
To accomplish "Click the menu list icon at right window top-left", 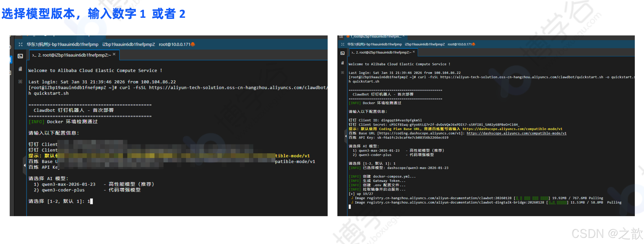I will click(x=341, y=36).
